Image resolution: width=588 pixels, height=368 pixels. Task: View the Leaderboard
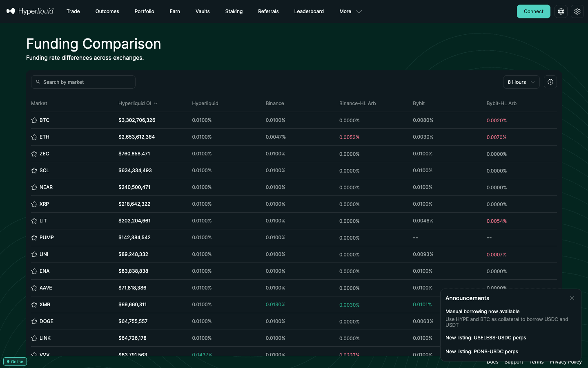309,11
